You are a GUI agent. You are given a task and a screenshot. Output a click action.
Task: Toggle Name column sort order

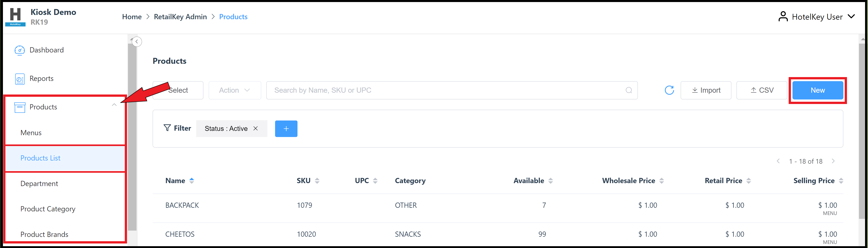tap(192, 181)
